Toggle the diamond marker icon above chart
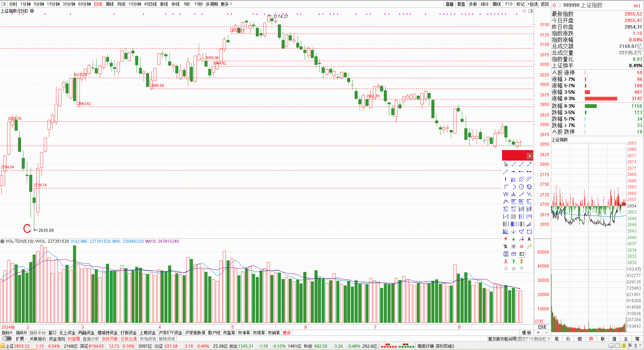This screenshot has width=644, height=350. coord(524,11)
